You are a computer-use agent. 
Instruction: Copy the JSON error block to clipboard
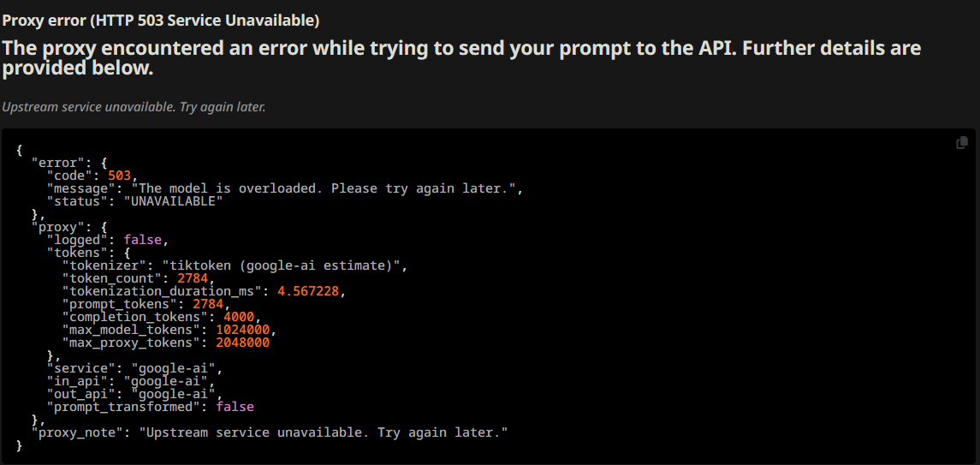(x=962, y=143)
